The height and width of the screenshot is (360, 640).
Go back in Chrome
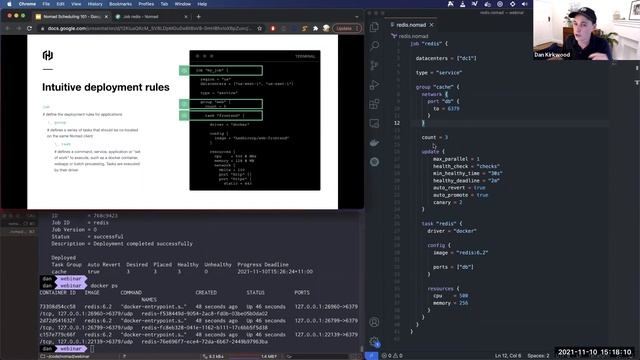[8, 28]
